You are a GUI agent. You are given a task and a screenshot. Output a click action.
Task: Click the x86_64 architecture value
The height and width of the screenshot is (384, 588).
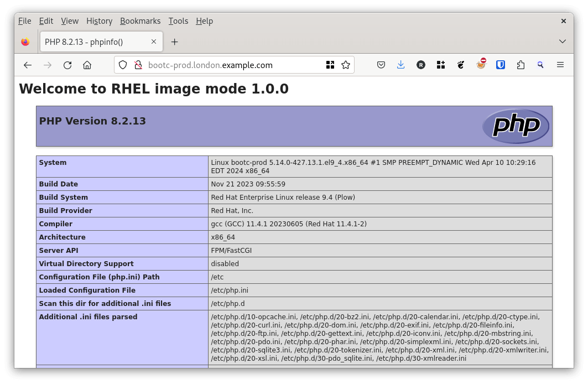(x=223, y=237)
